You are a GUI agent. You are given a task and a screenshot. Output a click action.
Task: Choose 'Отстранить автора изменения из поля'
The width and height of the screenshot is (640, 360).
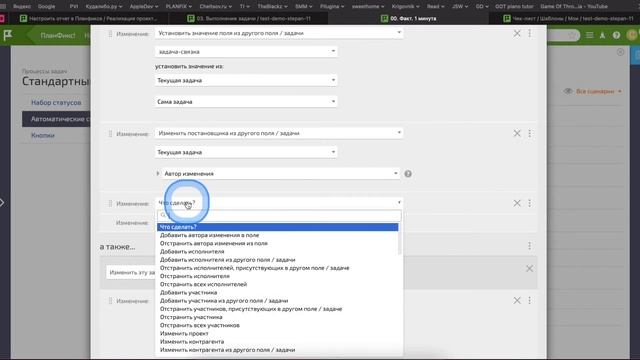pyautogui.click(x=278, y=243)
